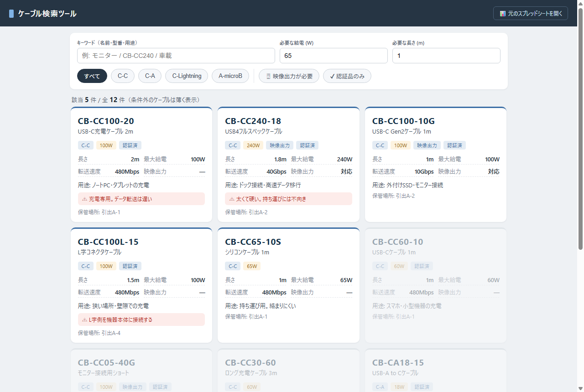Click warning icon in 充電専用 notice

coord(84,199)
